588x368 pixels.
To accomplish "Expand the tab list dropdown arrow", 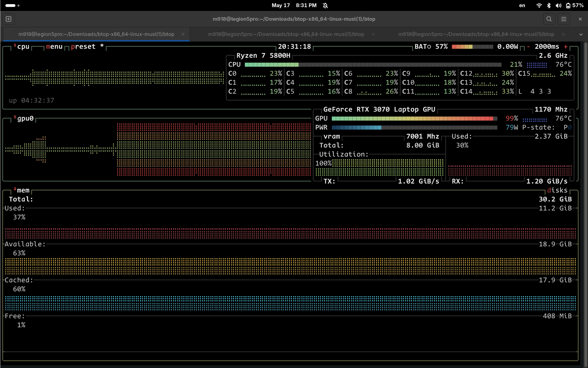I will [x=581, y=34].
